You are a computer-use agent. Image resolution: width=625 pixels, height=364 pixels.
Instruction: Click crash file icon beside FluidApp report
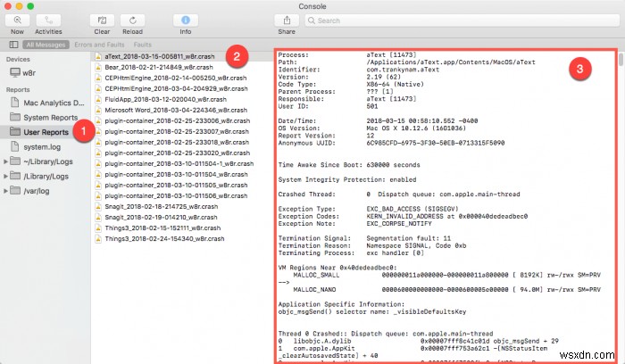click(97, 100)
